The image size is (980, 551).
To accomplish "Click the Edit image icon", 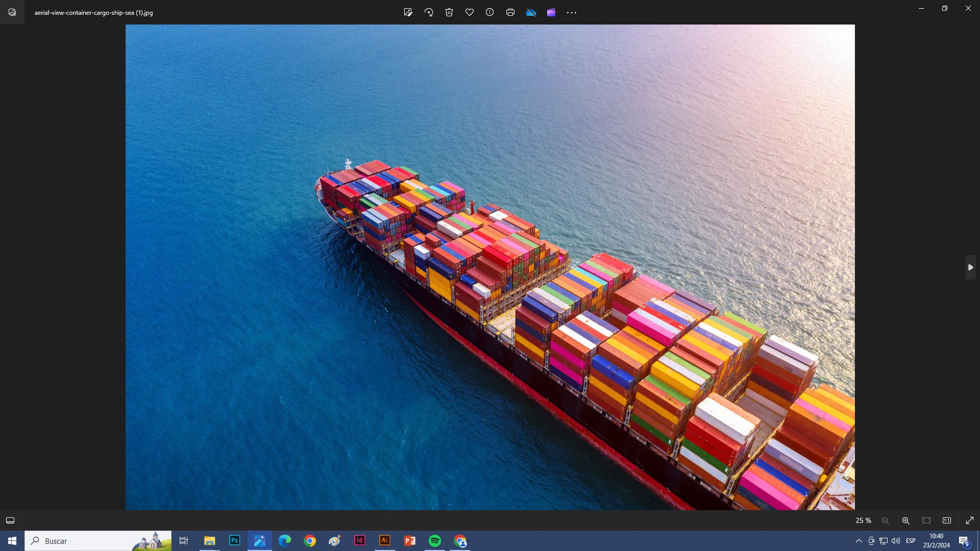I will 408,12.
